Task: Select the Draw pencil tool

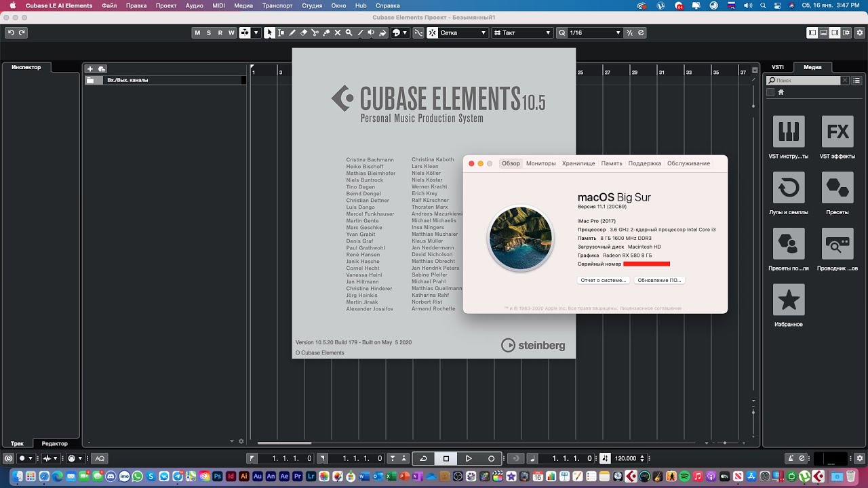Action: point(292,33)
